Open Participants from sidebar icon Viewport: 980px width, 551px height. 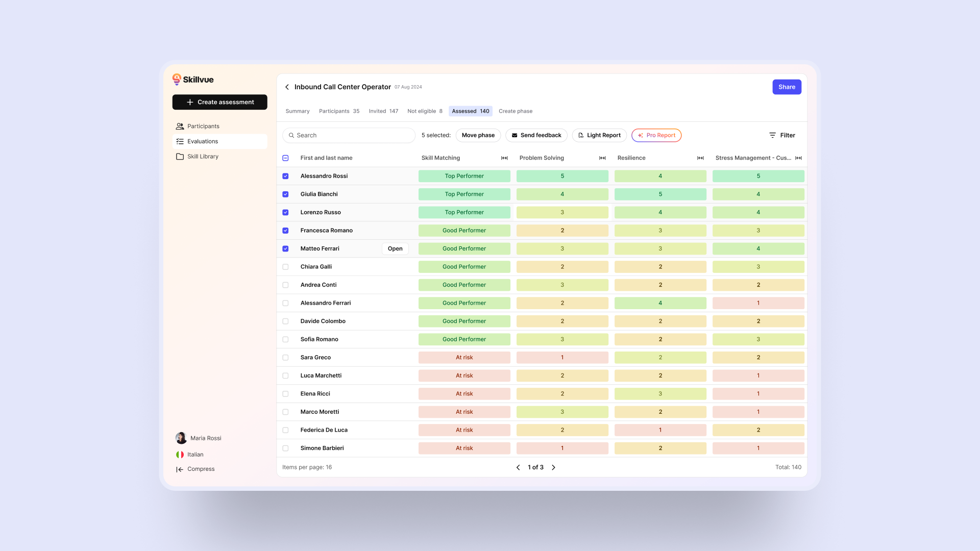coord(180,127)
